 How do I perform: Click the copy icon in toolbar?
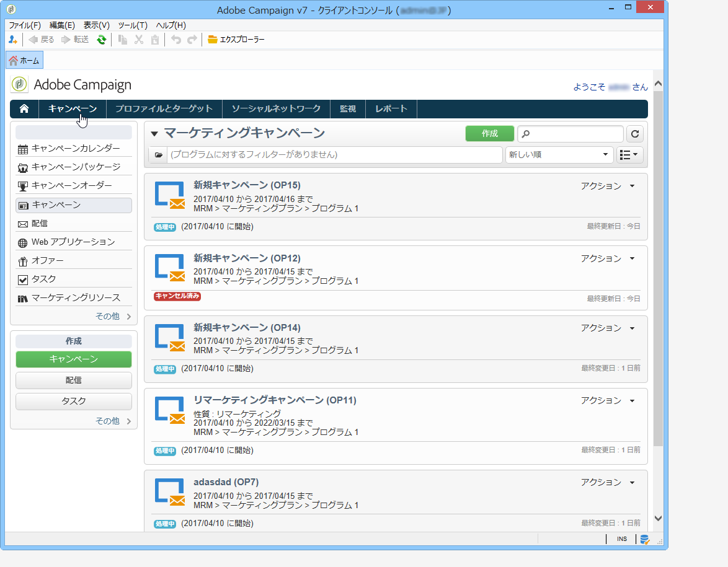point(123,40)
